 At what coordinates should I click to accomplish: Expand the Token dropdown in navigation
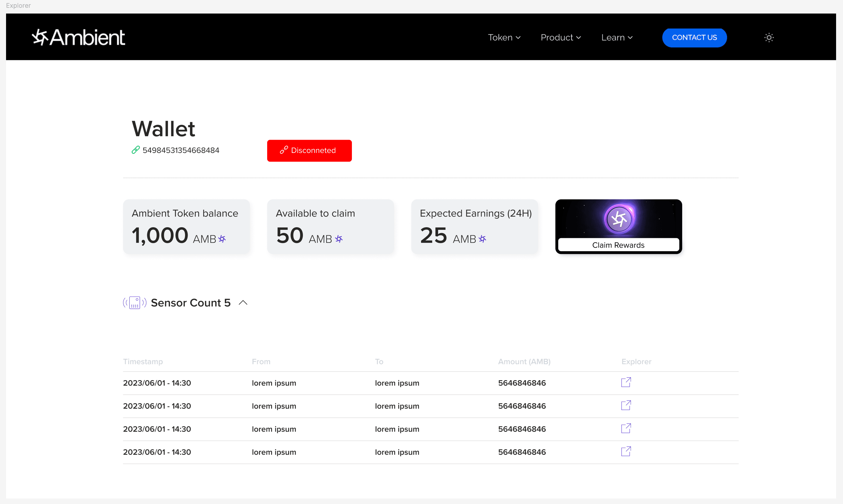click(504, 37)
